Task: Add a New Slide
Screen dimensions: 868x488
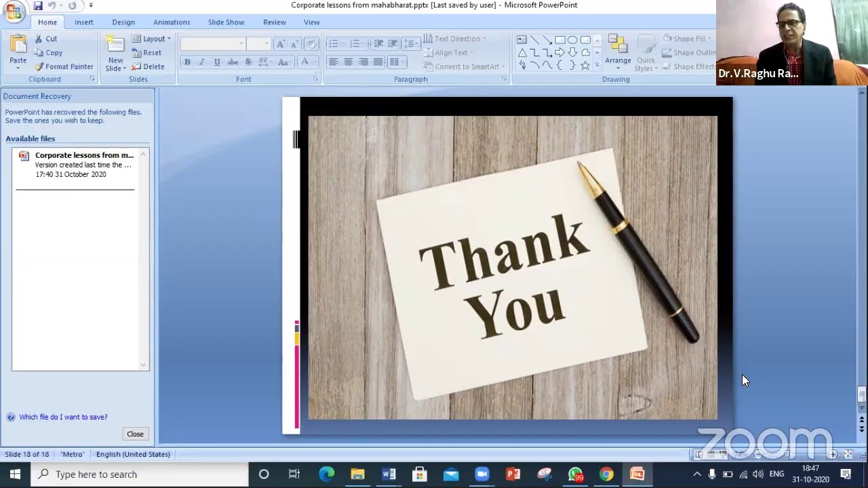Action: pyautogui.click(x=116, y=53)
